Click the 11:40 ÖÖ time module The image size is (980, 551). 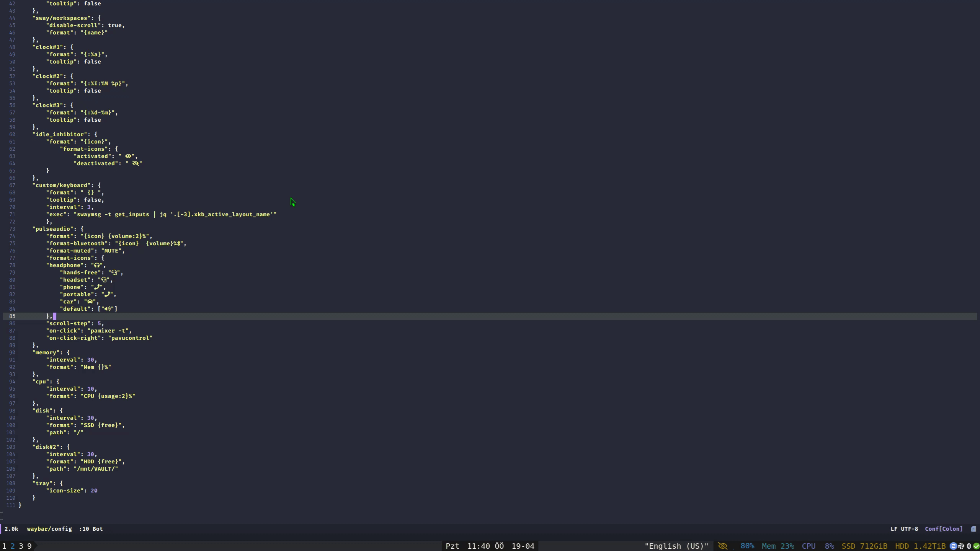click(485, 546)
